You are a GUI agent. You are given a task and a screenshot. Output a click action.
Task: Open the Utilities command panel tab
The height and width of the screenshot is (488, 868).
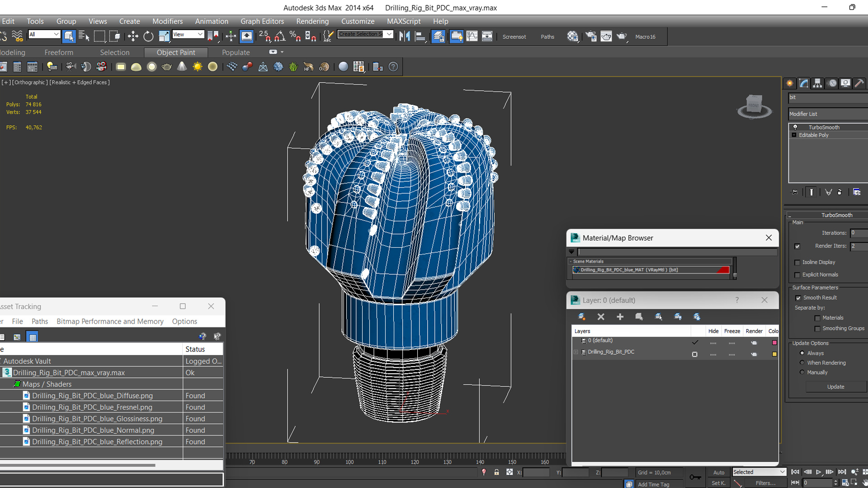(859, 83)
